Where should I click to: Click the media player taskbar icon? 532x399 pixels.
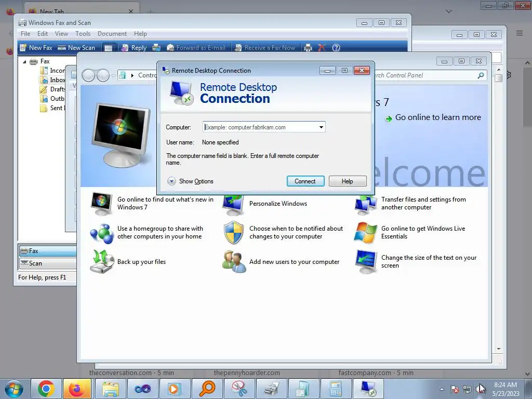(175, 389)
